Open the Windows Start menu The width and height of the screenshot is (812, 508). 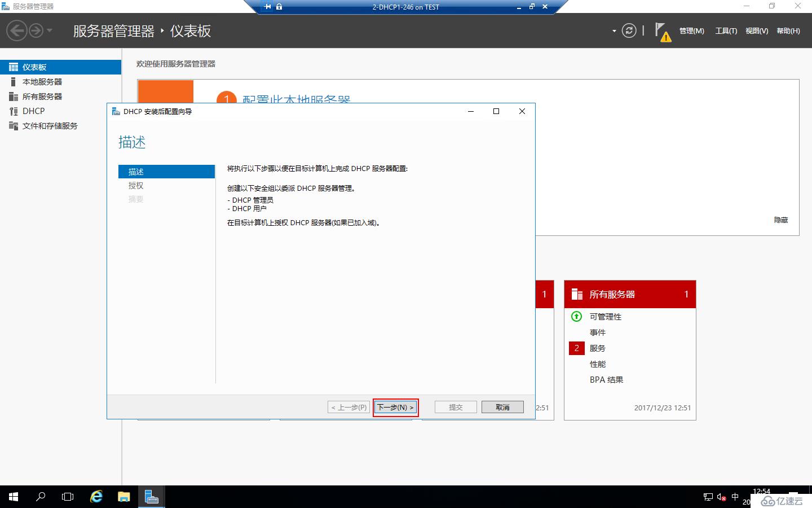pyautogui.click(x=14, y=497)
